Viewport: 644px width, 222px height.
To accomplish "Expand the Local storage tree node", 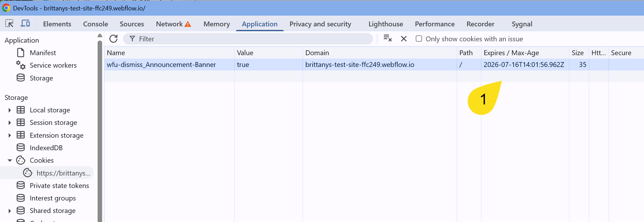I will [x=10, y=110].
